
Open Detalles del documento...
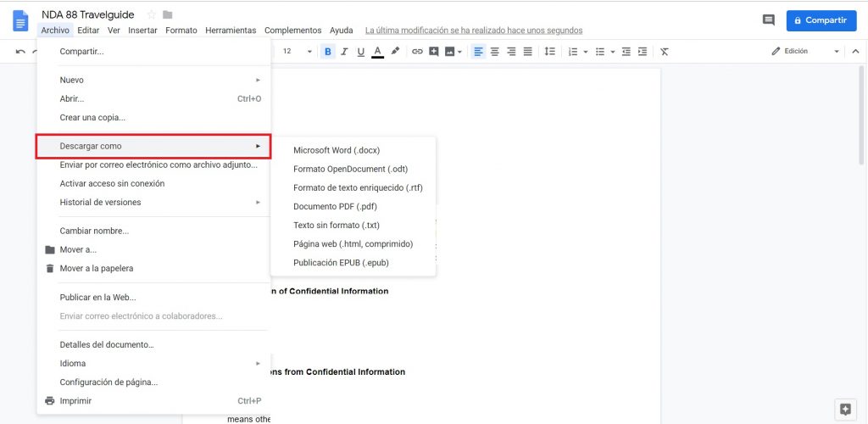pos(154,344)
